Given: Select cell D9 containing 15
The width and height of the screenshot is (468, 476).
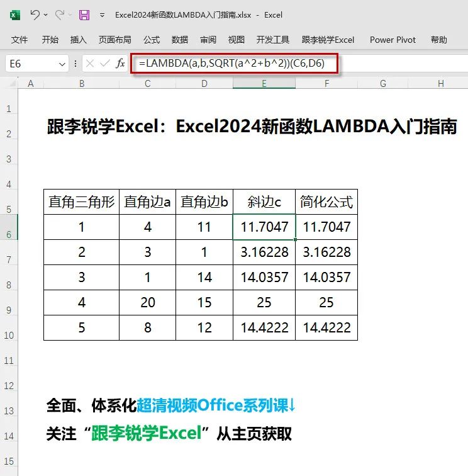Looking at the screenshot, I should [x=204, y=303].
